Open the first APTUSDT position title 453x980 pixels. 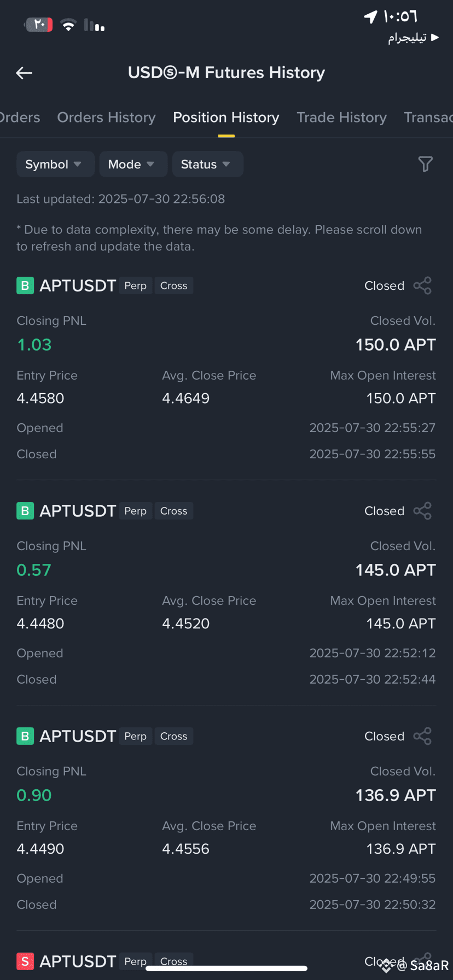tap(78, 285)
